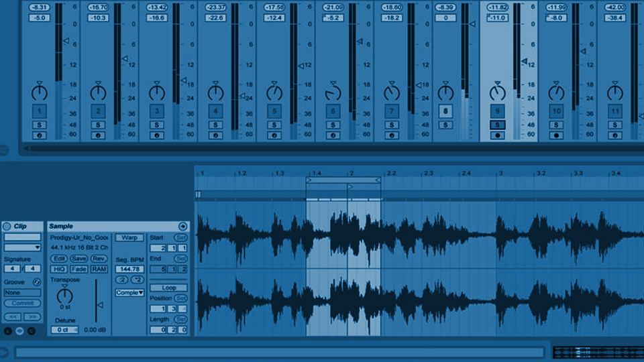Halve tempo with the :2 button
Screen dimensions: 644x362
point(121,280)
